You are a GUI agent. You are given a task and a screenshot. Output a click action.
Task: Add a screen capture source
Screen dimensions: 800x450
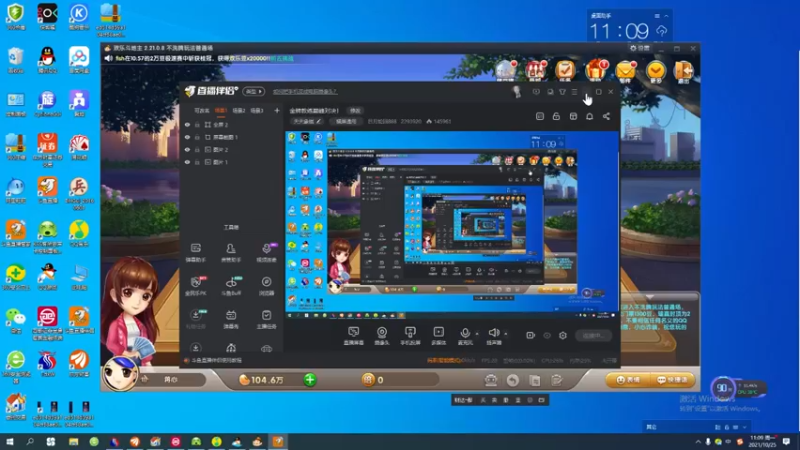pos(354,335)
